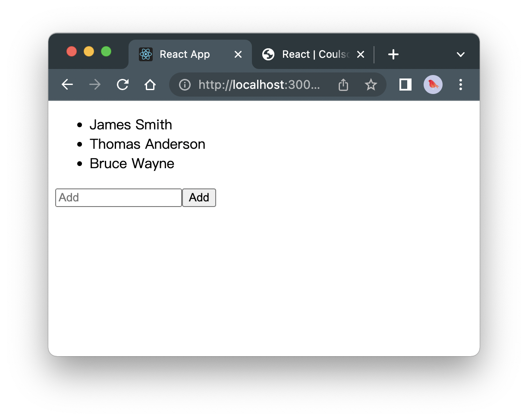Click the forward navigation arrow
The image size is (528, 420).
click(x=94, y=85)
